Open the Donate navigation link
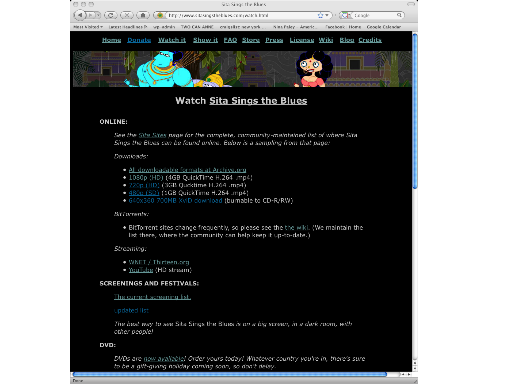The width and height of the screenshot is (512, 384). [139, 40]
